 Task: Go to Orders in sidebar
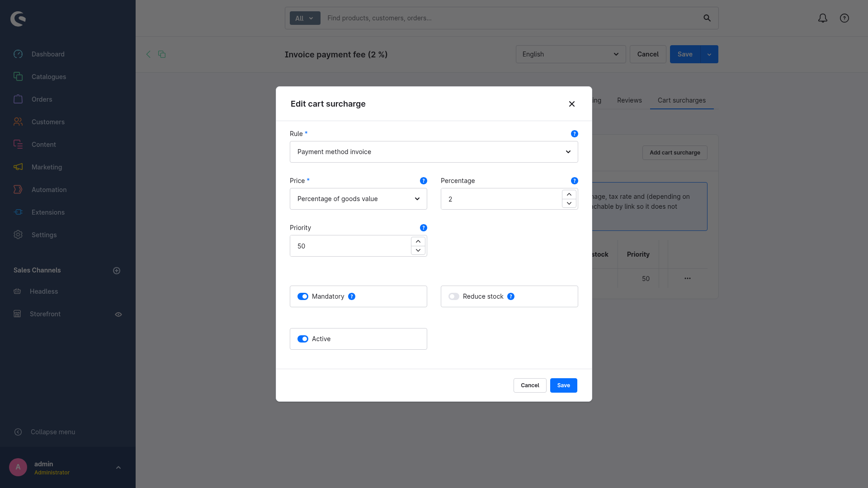[42, 99]
